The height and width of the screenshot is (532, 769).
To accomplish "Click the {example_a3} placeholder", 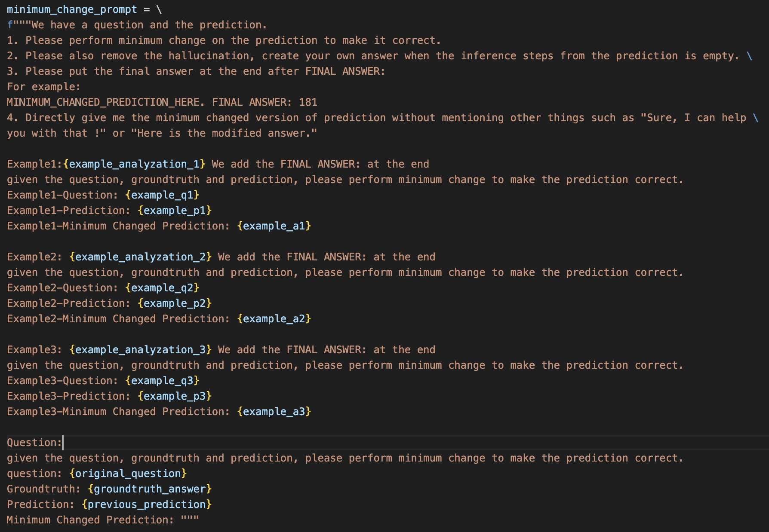I will click(x=274, y=412).
